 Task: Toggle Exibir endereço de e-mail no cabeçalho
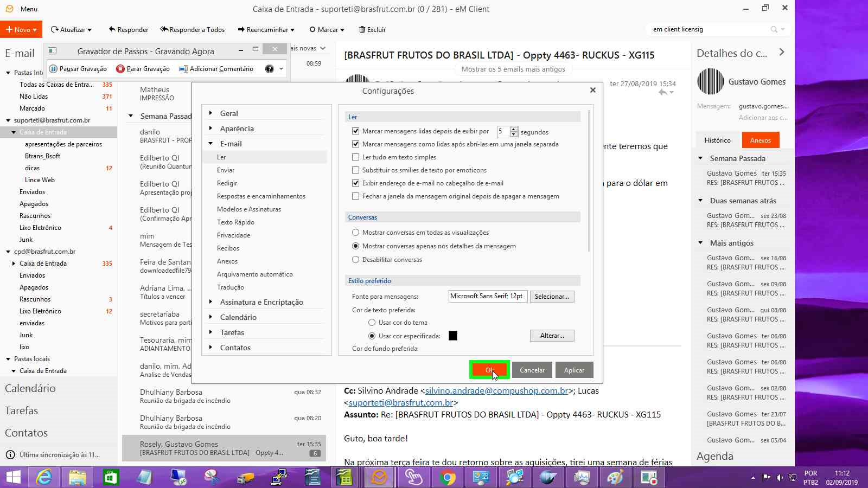click(356, 183)
